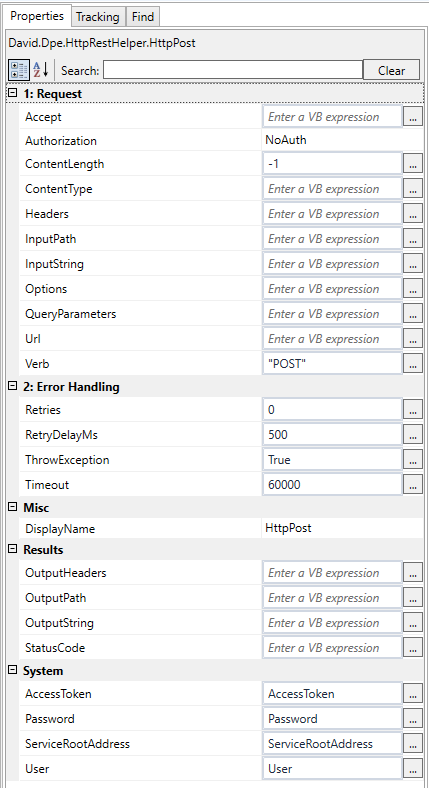The image size is (429, 788).
Task: Sort properties alphabetically with A-Z icon
Action: point(41,70)
